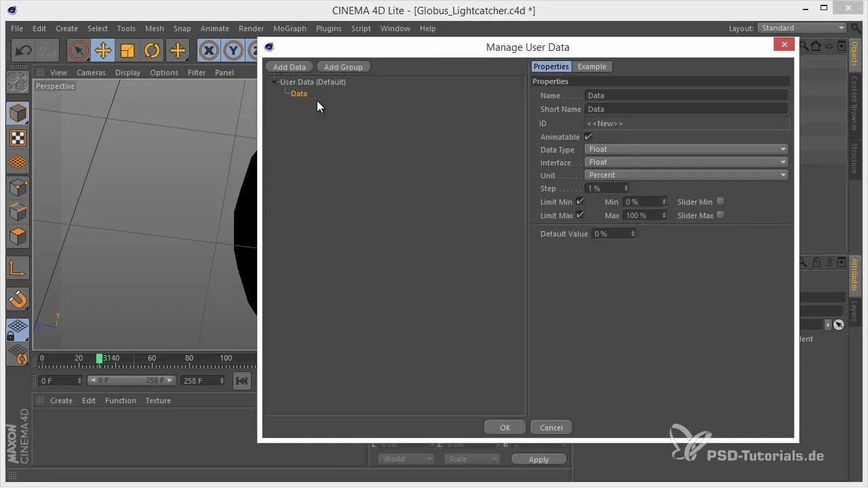Open the MoGraph menu
The width and height of the screenshot is (868, 488).
point(290,28)
